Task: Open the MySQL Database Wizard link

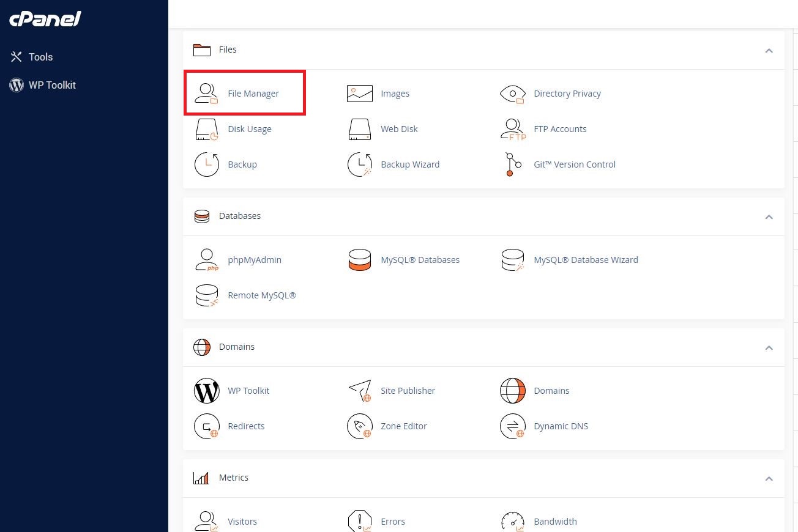Action: [x=586, y=260]
